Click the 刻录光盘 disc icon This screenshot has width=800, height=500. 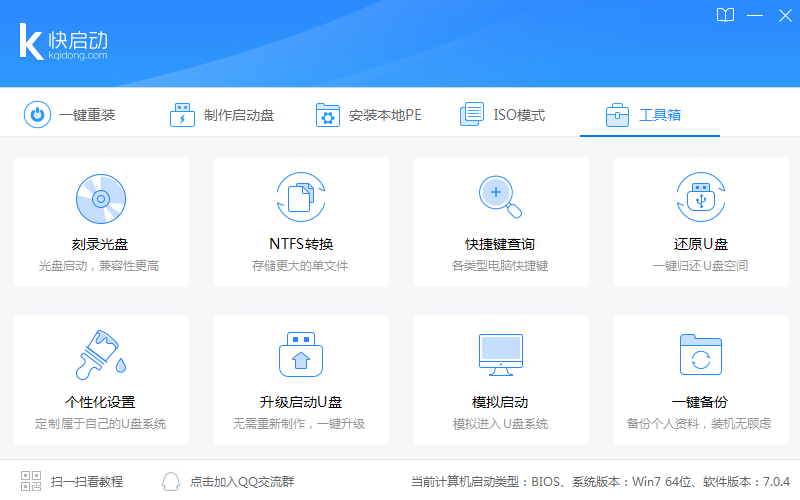pos(101,198)
